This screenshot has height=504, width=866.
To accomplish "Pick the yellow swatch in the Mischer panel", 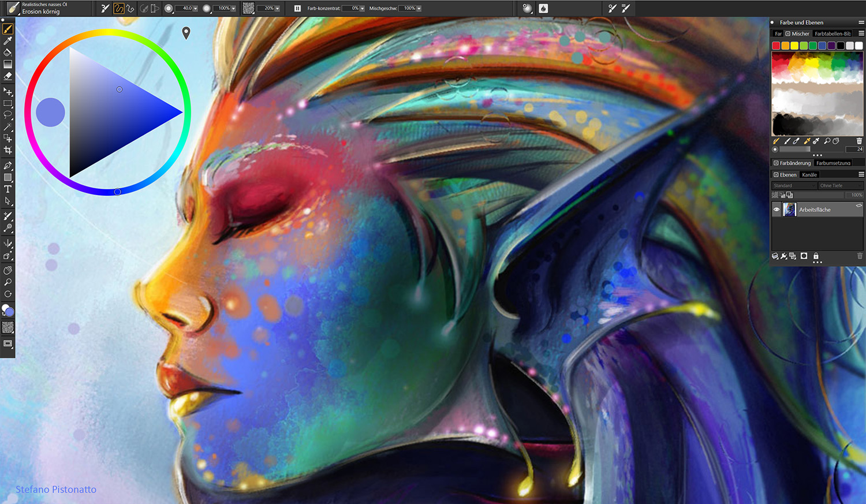I will tap(794, 46).
